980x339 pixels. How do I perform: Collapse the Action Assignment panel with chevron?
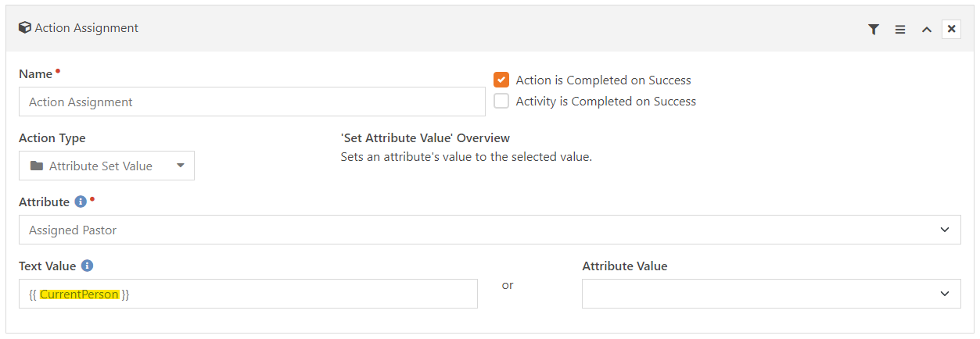[926, 29]
